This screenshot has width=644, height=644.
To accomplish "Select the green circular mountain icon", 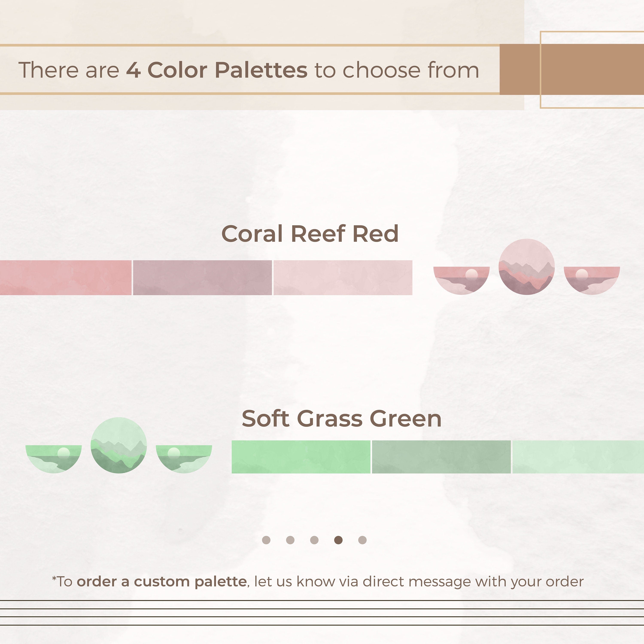I will [x=119, y=445].
